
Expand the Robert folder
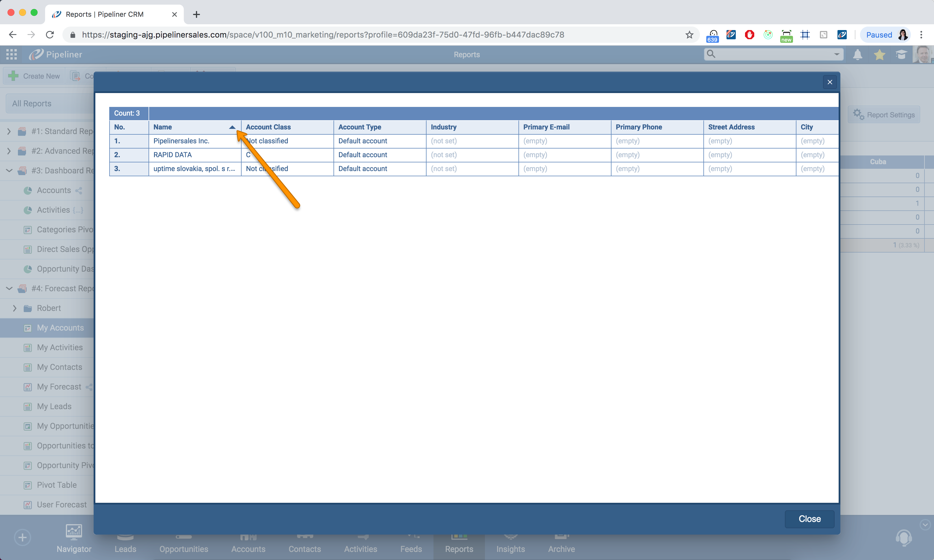click(x=15, y=308)
